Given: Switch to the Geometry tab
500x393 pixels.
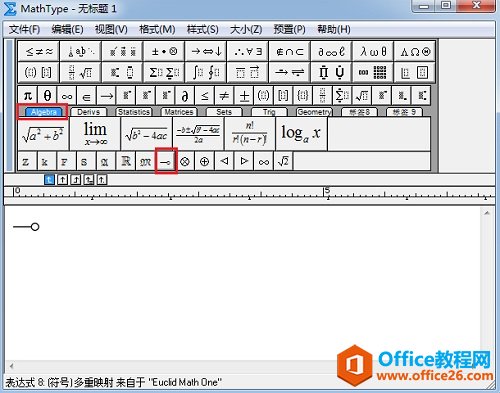Looking at the screenshot, I should [x=314, y=112].
